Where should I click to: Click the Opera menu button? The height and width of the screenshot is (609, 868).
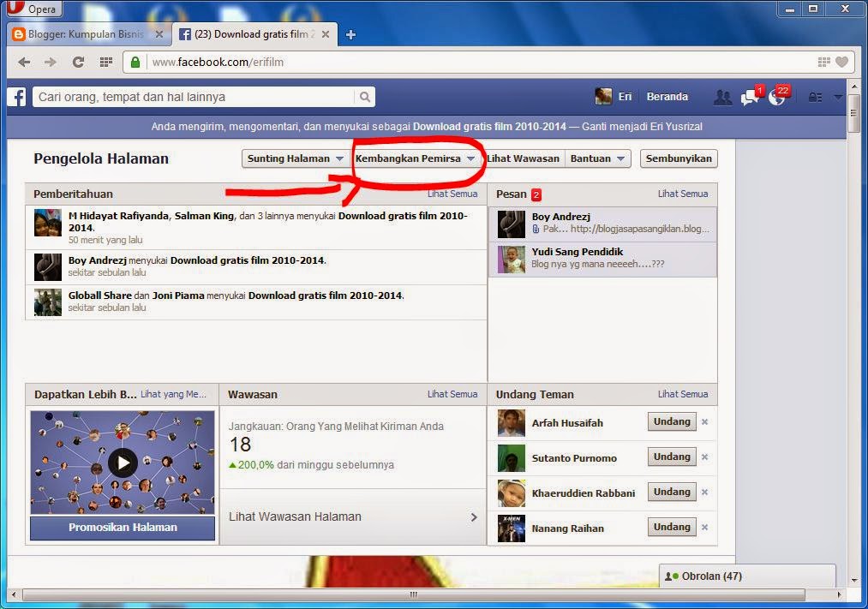pyautogui.click(x=33, y=9)
